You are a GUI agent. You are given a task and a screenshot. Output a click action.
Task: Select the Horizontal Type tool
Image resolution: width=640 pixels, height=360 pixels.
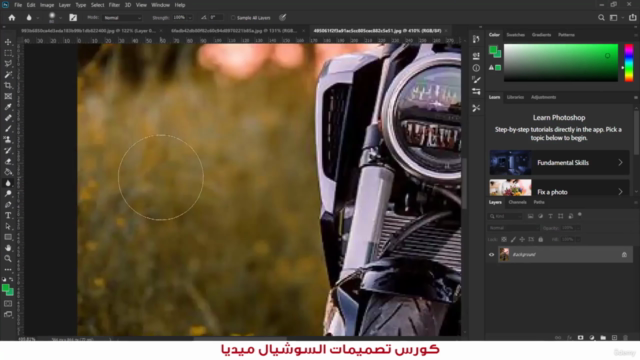(x=8, y=215)
